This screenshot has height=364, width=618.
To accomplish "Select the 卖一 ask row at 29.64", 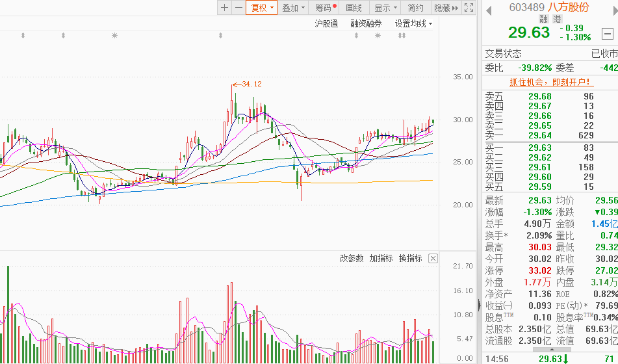I will pos(550,136).
